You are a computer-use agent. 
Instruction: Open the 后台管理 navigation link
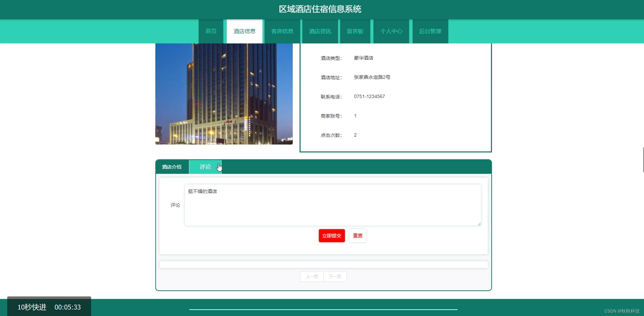click(x=430, y=31)
